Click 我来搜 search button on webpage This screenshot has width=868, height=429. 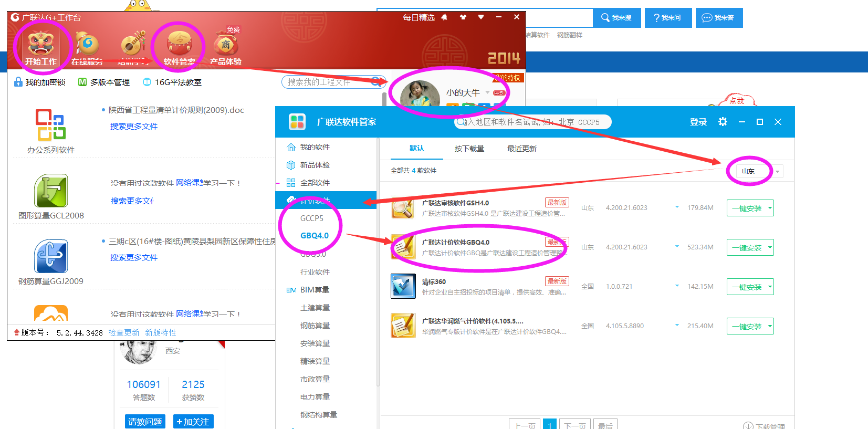point(616,18)
